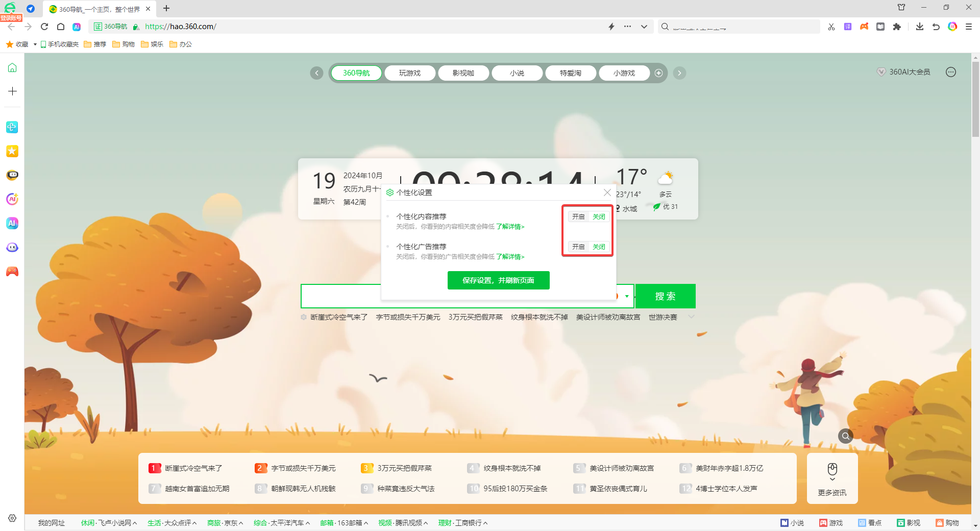Open the 360AI大会员 diamond icon
Image resolution: width=980 pixels, height=531 pixels.
[x=881, y=72]
